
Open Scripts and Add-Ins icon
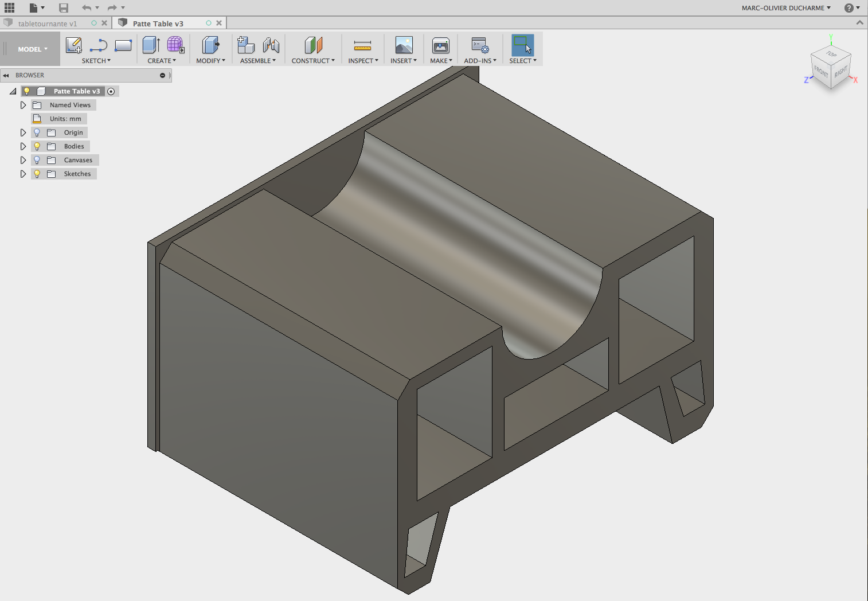tap(480, 45)
